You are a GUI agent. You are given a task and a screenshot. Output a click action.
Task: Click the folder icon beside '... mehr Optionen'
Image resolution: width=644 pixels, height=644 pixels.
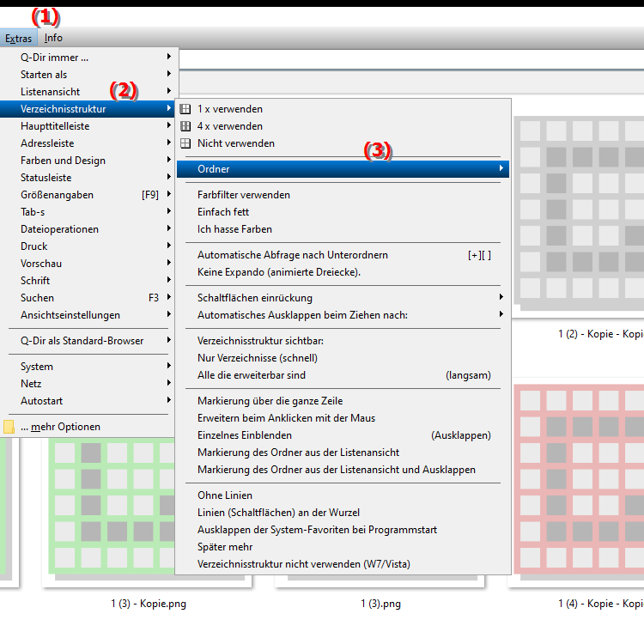coord(9,427)
